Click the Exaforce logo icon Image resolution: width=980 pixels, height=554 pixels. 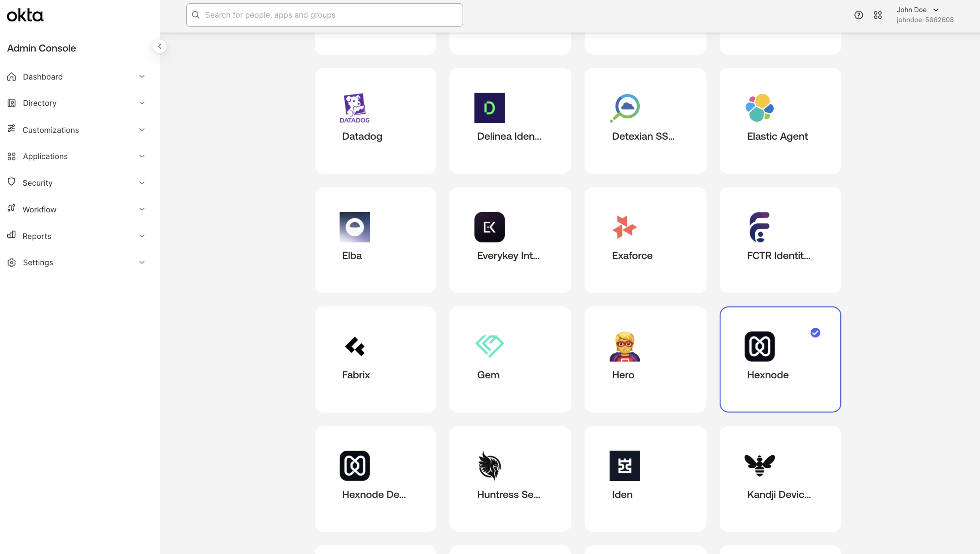click(x=624, y=227)
